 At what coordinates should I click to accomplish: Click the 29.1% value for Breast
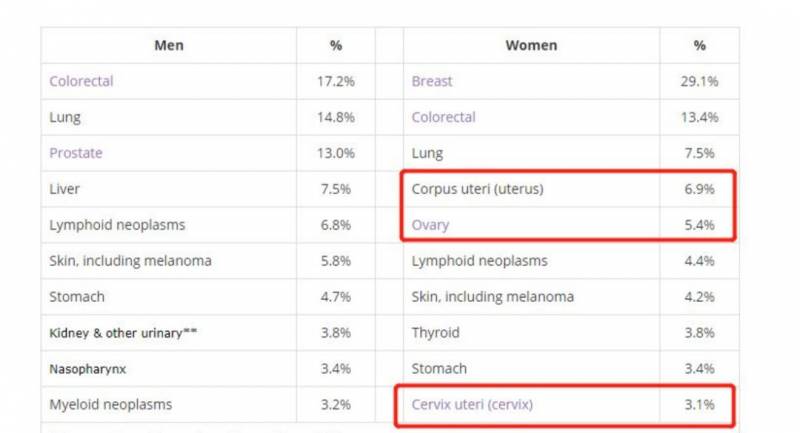[x=699, y=81]
